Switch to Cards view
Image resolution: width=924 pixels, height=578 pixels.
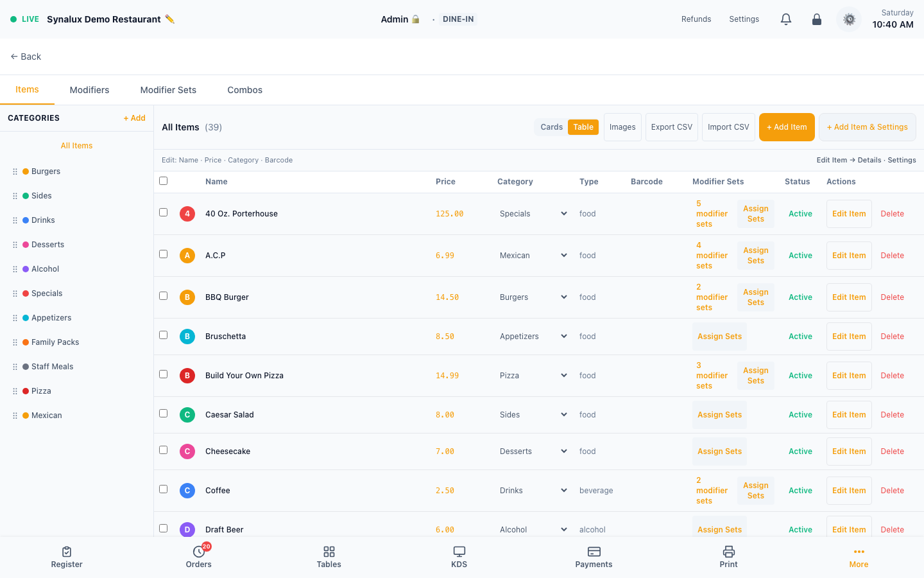[x=551, y=127]
